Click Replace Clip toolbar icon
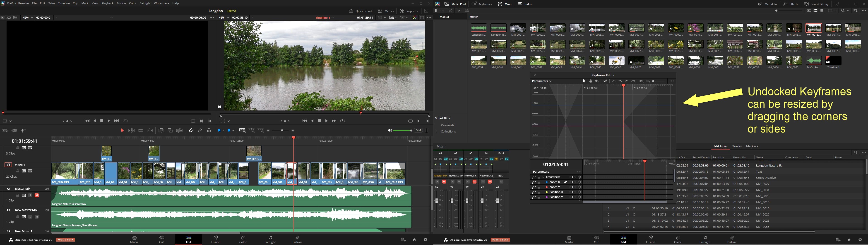 (x=179, y=131)
